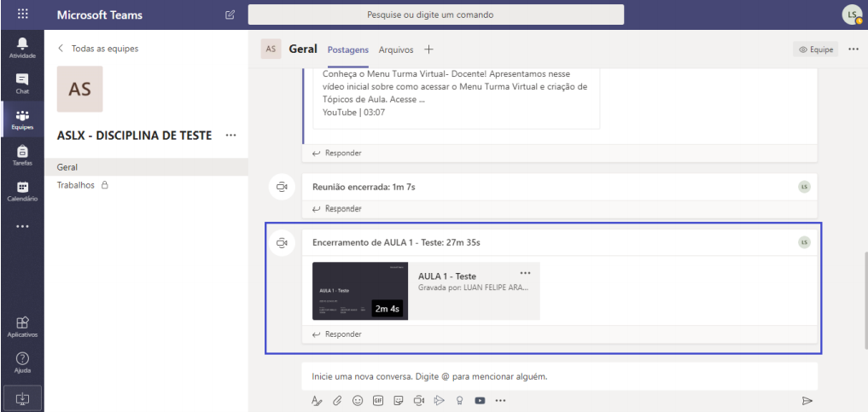Switch to the Postagens tab
This screenshot has height=412, width=868.
click(x=347, y=49)
